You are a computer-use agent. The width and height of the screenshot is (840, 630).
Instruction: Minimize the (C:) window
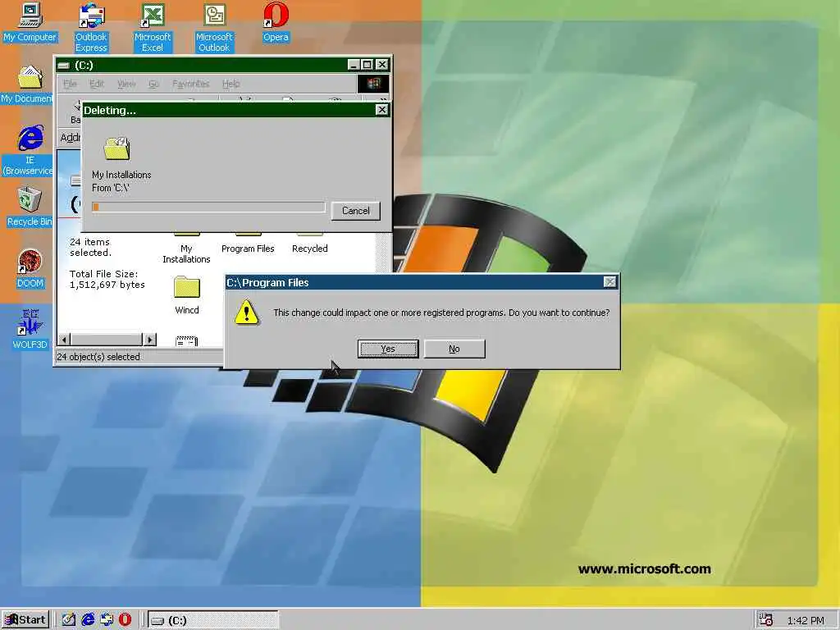pyautogui.click(x=353, y=65)
